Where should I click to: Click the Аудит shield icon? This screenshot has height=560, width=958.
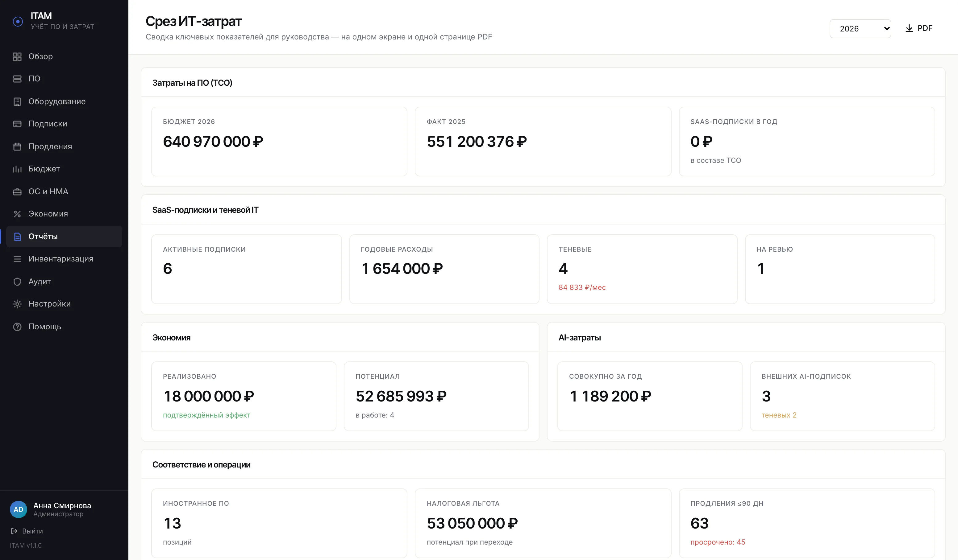pyautogui.click(x=17, y=282)
